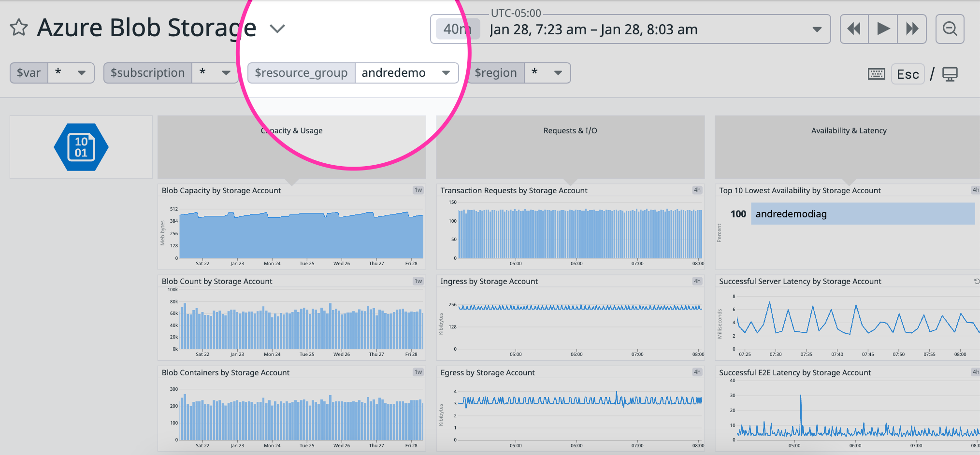Expand the Azure Blob Storage title dropdown

click(x=277, y=29)
